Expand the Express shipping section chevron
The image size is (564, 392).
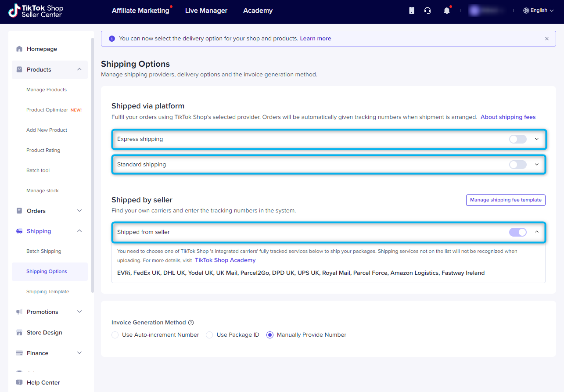point(537,139)
